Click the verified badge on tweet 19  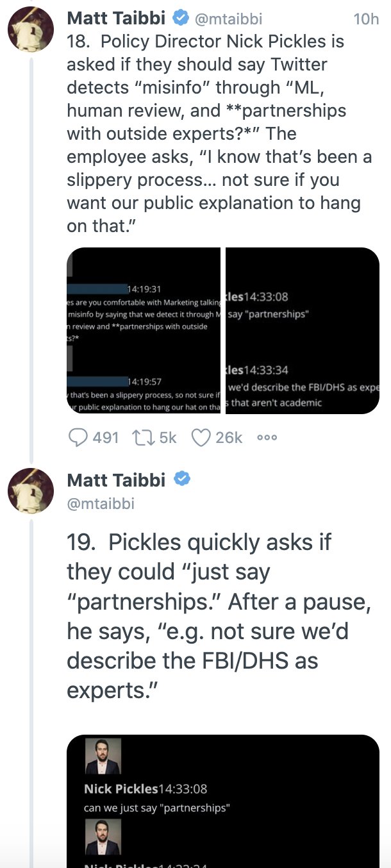(181, 479)
